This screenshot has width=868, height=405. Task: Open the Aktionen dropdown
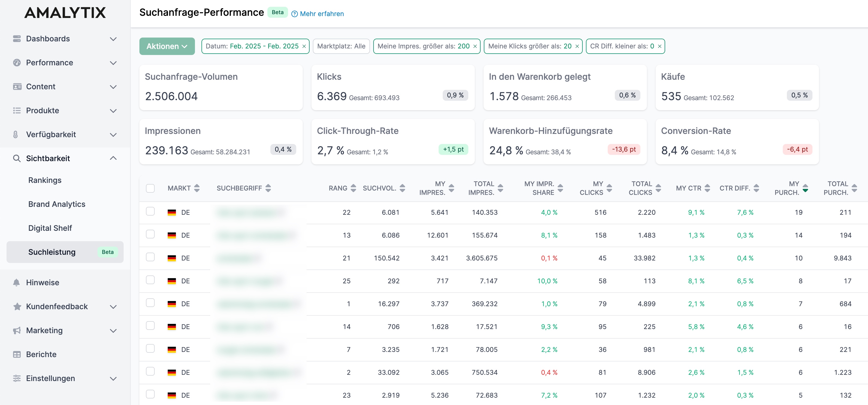click(x=167, y=46)
